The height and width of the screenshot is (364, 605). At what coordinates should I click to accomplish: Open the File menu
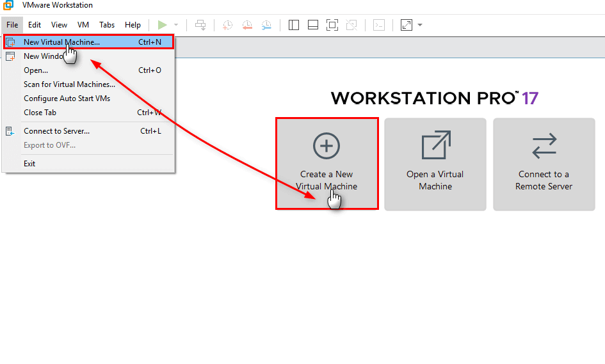pos(12,25)
